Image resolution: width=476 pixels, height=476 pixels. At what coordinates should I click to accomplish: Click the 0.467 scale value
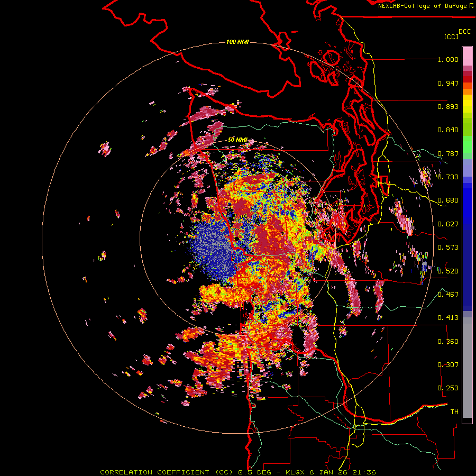pyautogui.click(x=448, y=295)
